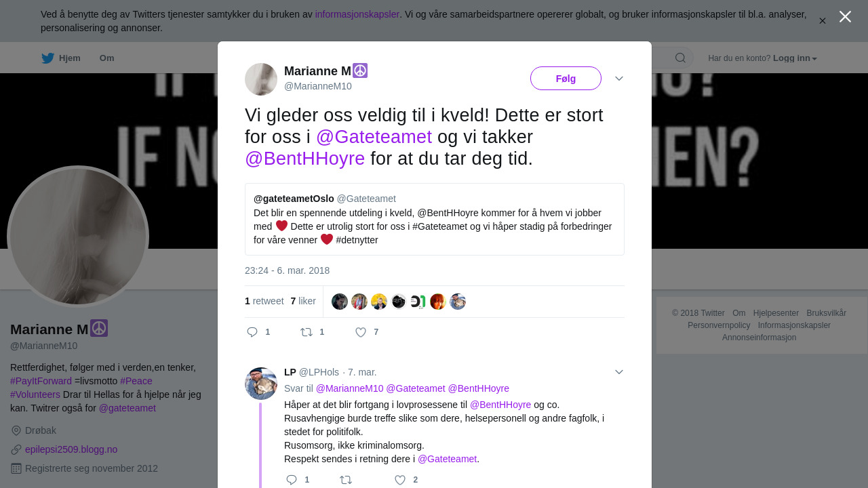Go to Hjem in navigation bar
The height and width of the screenshot is (488, 868).
69,58
